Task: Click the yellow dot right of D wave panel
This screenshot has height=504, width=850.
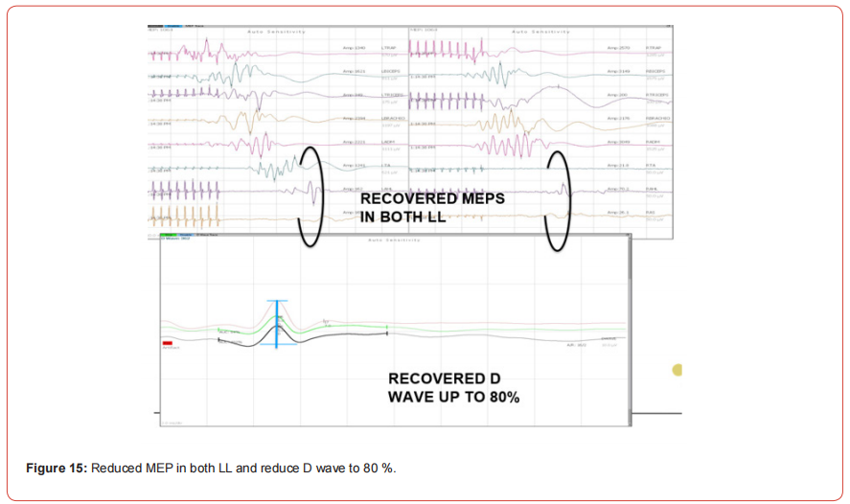Action: tap(678, 370)
